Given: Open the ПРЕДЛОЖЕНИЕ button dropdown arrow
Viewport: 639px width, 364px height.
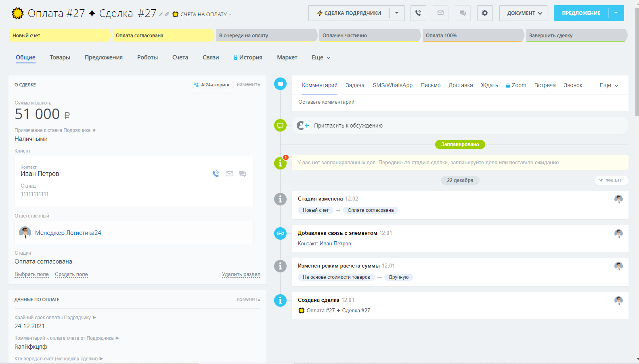Looking at the screenshot, I should pyautogui.click(x=616, y=13).
